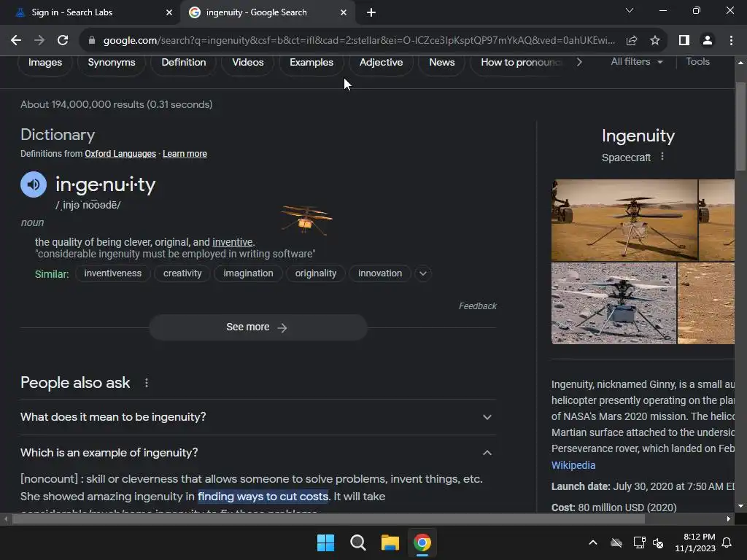Open the Wikipedia link for Ingenuity

pos(573,465)
